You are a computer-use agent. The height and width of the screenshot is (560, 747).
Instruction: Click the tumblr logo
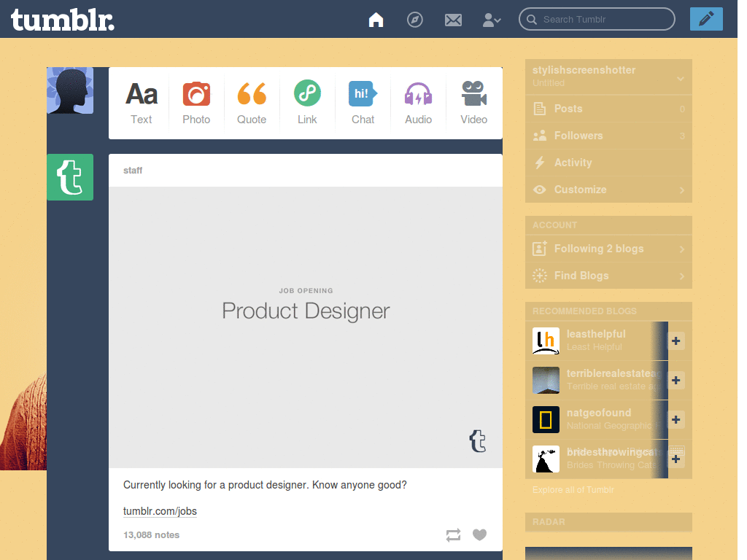63,20
